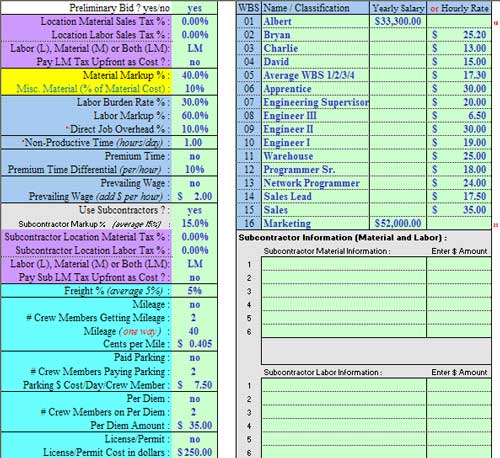Click Misc. Material value 10%
This screenshot has width=500, height=458.
[195, 89]
